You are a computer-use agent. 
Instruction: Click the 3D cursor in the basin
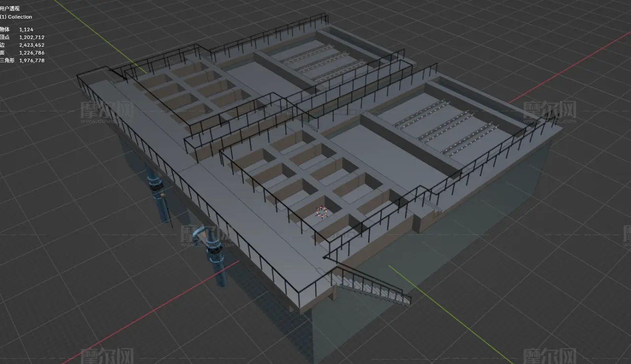[321, 212]
